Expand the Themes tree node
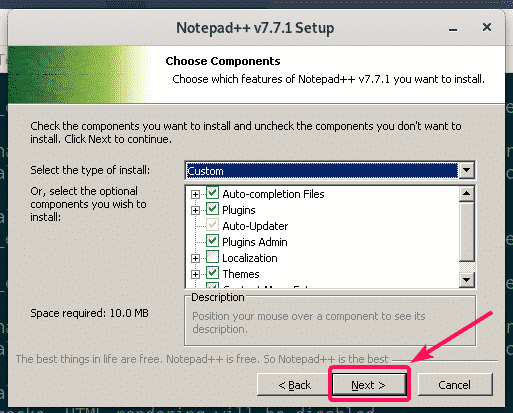The image size is (513, 413). 195,274
